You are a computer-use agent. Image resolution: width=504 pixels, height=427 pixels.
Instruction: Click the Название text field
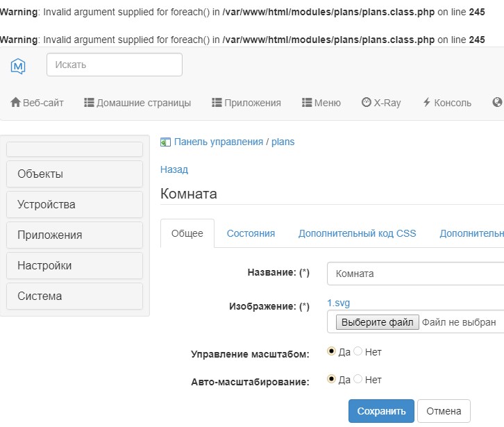(x=415, y=274)
